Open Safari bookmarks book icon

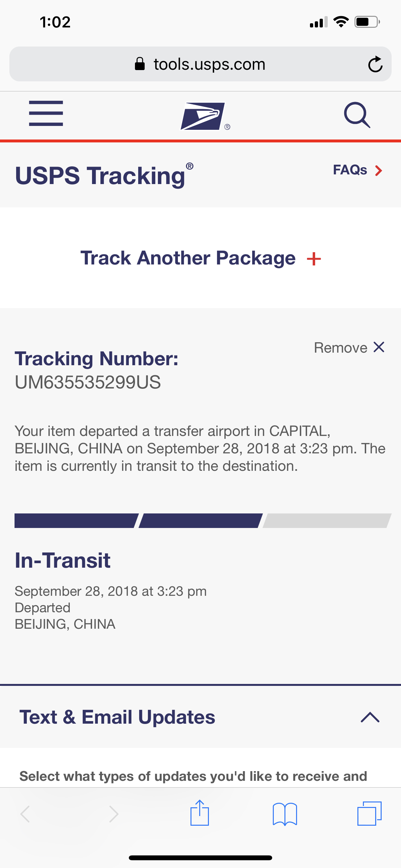click(285, 814)
